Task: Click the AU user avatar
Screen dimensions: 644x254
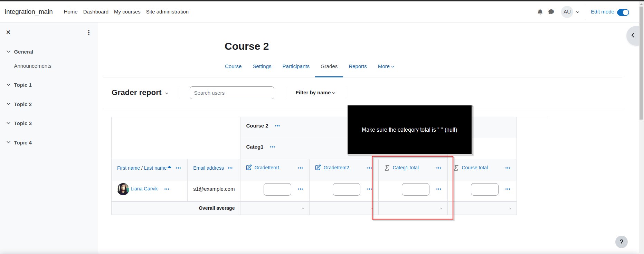Action: pyautogui.click(x=567, y=12)
